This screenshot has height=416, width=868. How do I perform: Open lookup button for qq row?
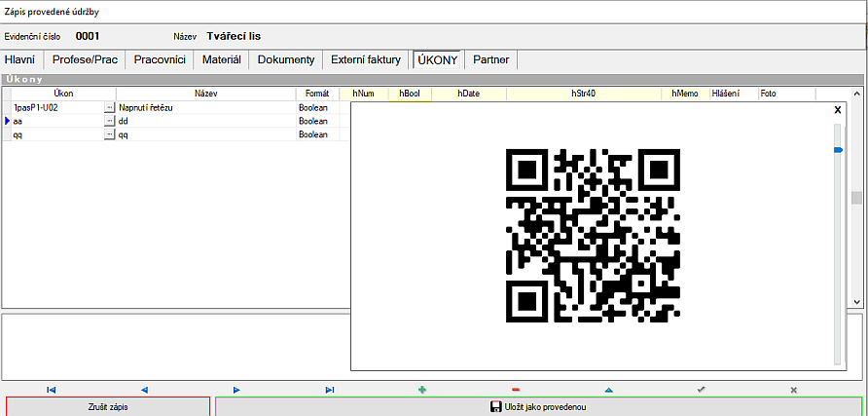click(110, 134)
